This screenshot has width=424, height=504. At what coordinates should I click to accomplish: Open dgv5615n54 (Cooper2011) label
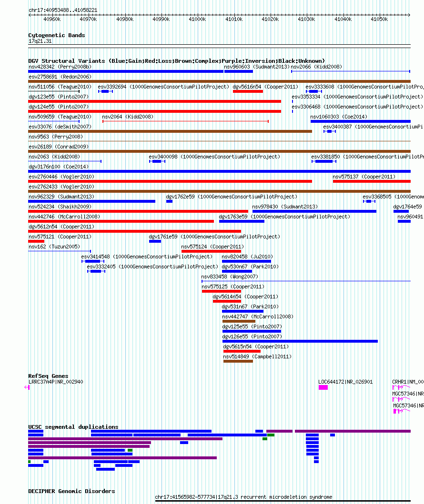click(256, 346)
